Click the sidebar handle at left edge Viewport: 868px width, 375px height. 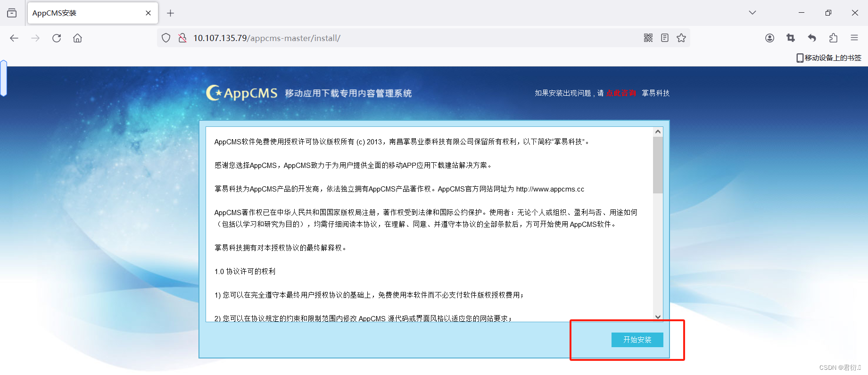(3, 78)
